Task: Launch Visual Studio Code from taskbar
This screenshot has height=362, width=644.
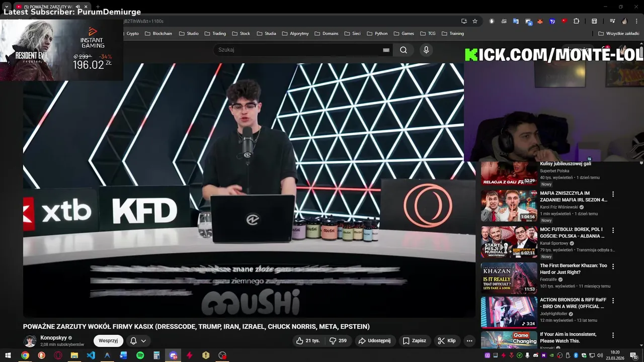Action: (91, 355)
